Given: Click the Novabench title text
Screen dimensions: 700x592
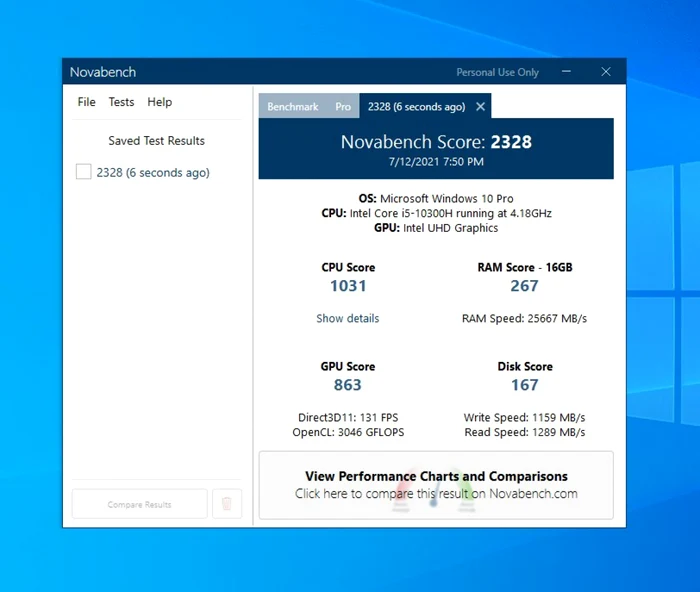Looking at the screenshot, I should click(103, 72).
